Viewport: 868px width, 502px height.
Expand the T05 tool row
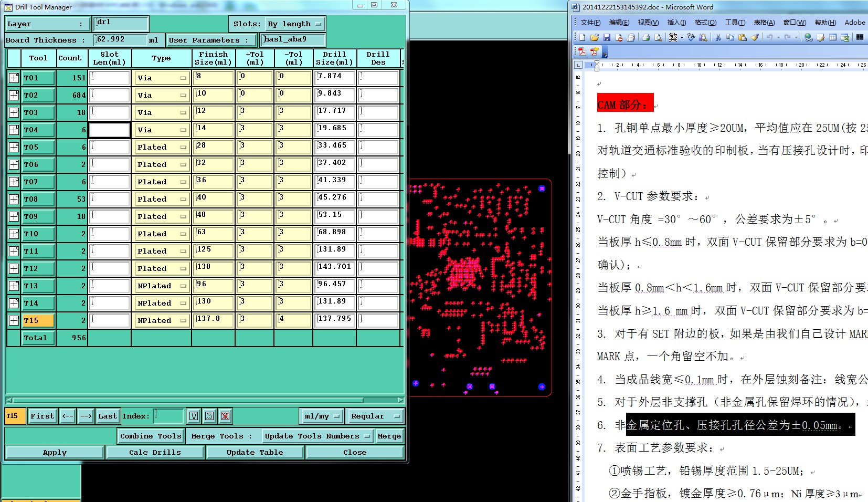click(x=14, y=147)
